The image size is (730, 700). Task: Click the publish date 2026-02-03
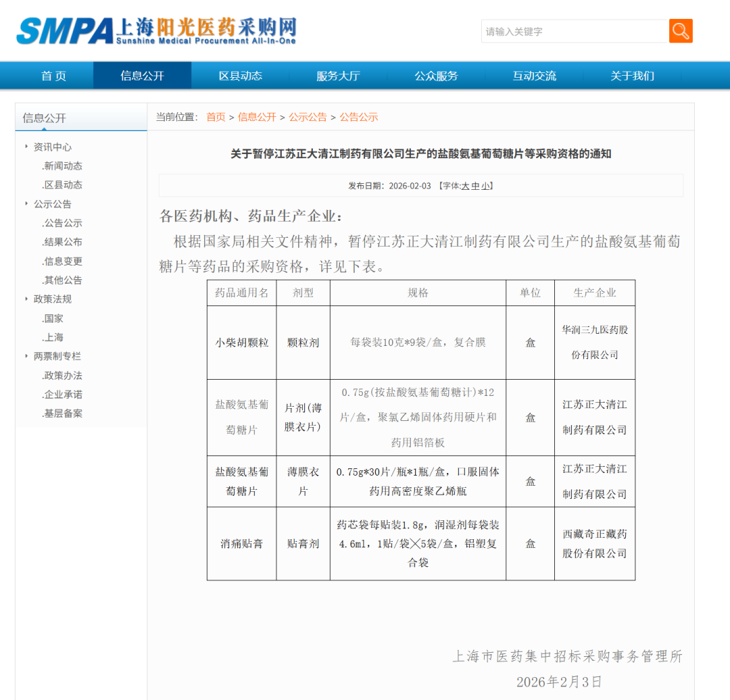(410, 186)
